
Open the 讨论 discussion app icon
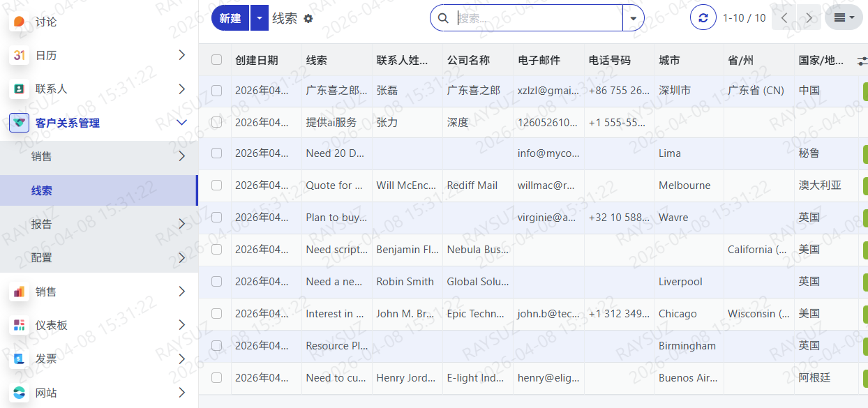(x=19, y=22)
